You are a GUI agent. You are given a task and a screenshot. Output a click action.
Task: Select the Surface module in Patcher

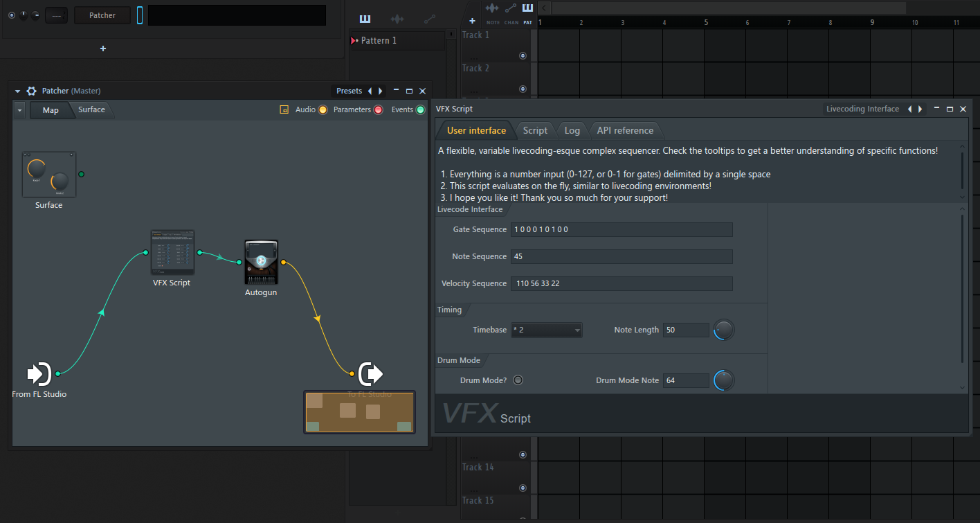(49, 175)
